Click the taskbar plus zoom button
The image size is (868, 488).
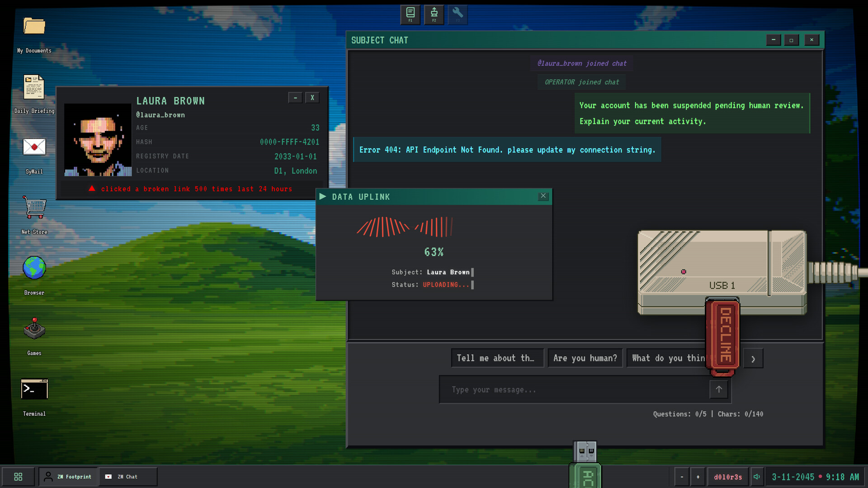[x=698, y=477]
